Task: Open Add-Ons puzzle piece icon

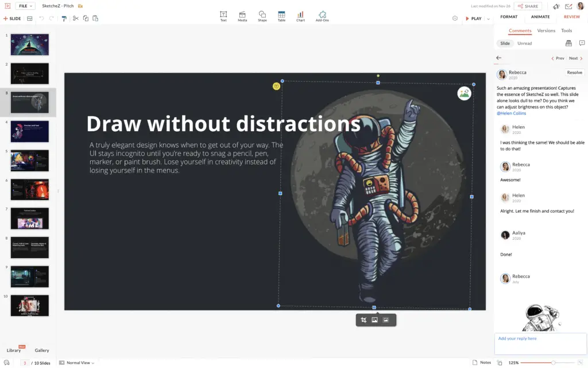Action: coord(322,16)
